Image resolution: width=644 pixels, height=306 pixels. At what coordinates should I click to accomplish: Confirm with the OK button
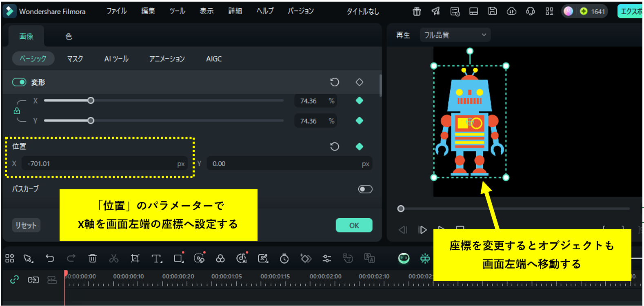click(354, 225)
